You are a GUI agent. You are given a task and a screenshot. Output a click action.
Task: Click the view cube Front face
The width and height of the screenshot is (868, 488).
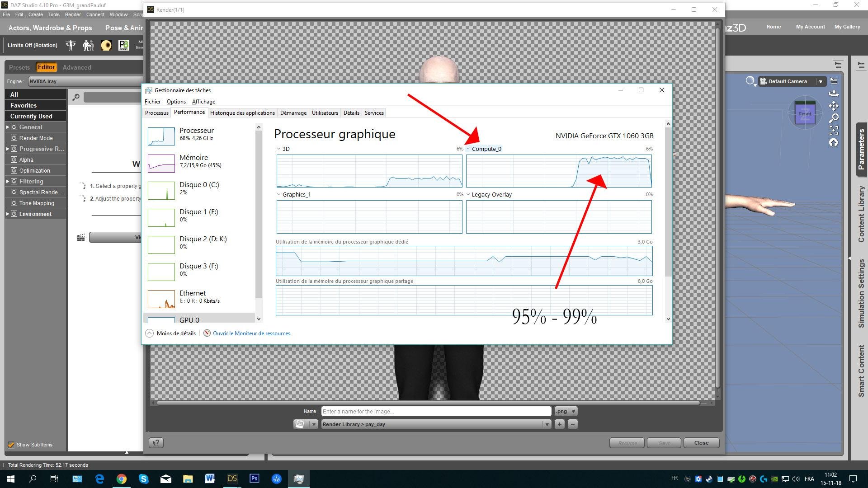(805, 114)
